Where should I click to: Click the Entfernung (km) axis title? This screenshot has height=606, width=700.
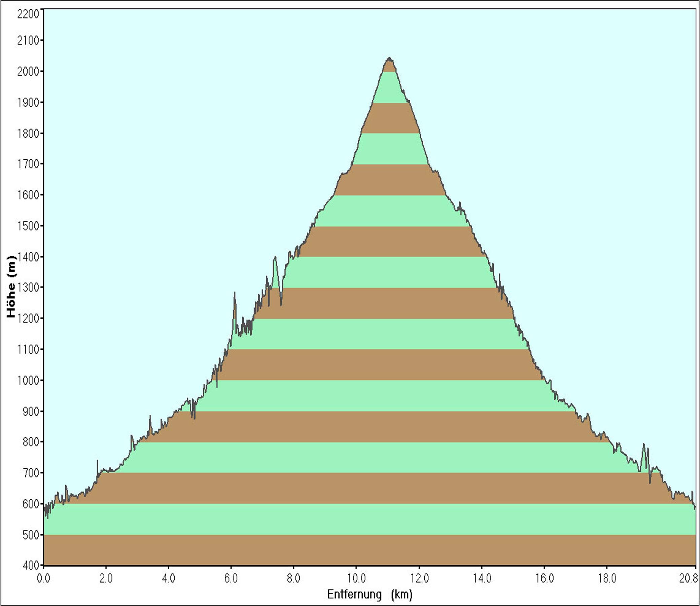(370, 594)
